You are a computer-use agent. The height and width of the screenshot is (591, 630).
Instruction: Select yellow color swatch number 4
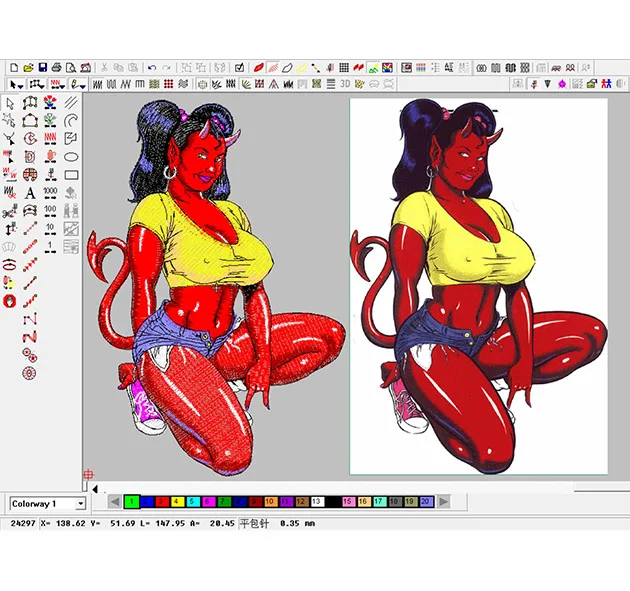pyautogui.click(x=177, y=501)
